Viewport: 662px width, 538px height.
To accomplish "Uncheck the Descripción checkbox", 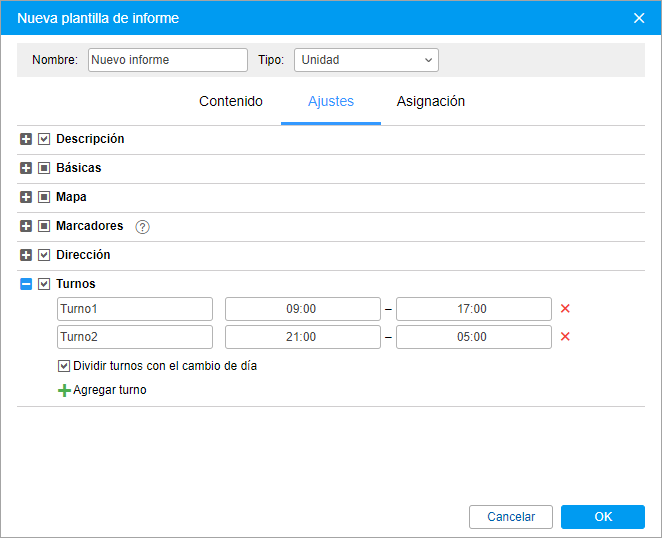I will pos(44,139).
